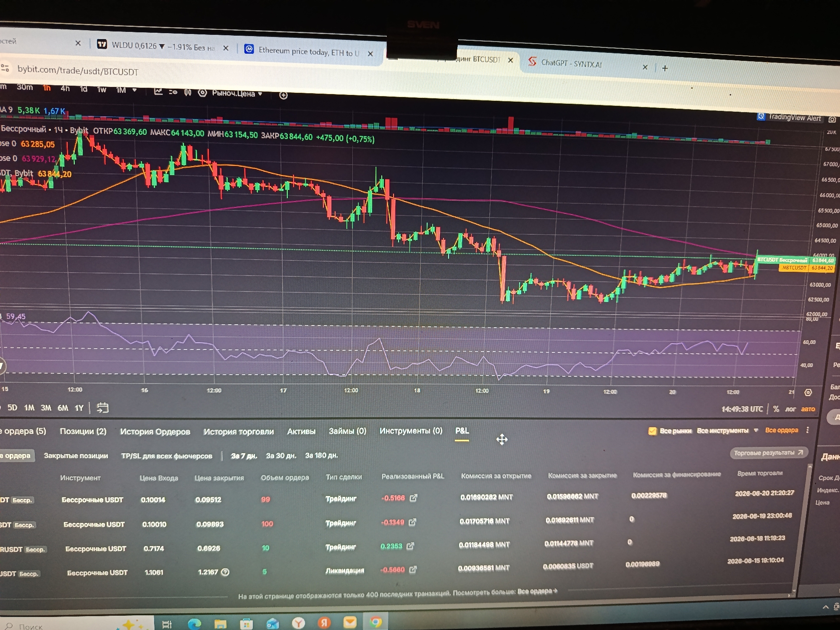Open the chart indicators icon
Screen dimensions: 840x630
point(158,91)
